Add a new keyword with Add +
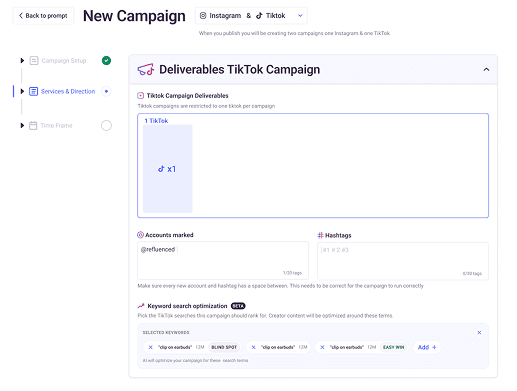The image size is (517, 391). (x=427, y=347)
